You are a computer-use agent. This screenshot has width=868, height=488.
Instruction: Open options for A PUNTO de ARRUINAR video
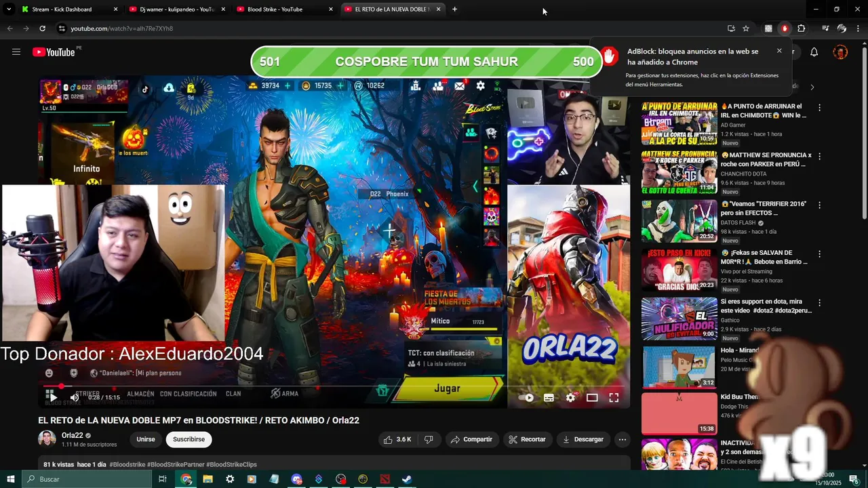(x=819, y=107)
